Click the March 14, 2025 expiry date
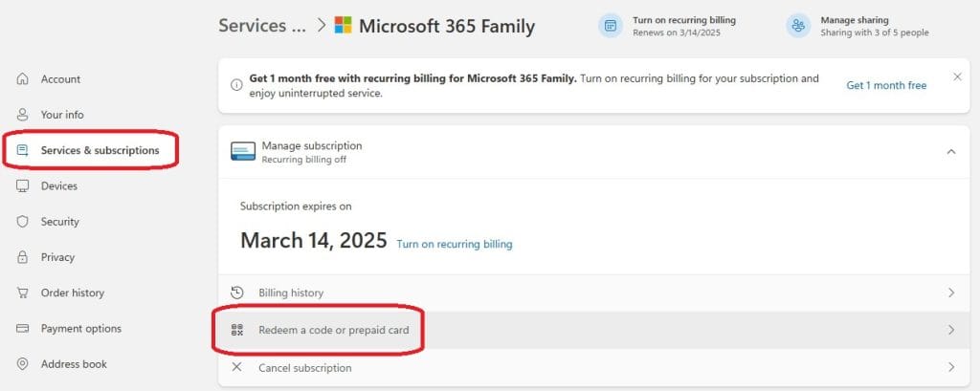Viewport: 980px width, 391px height. pos(314,241)
